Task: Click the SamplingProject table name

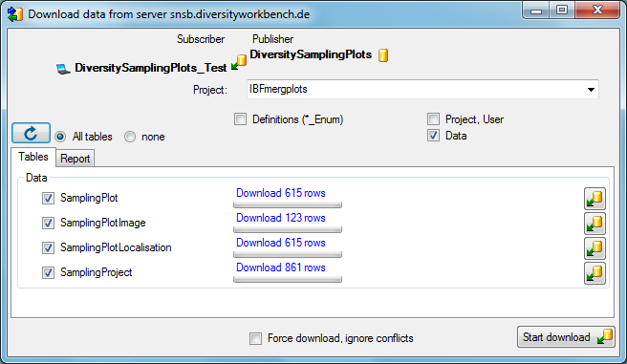Action: [96, 272]
